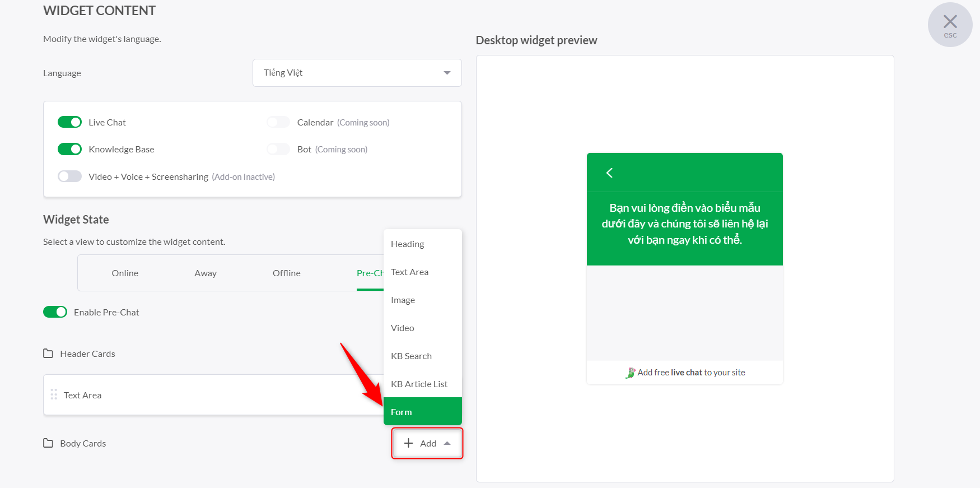Collapse the Add menu caret arrow
980x488 pixels.
[447, 443]
